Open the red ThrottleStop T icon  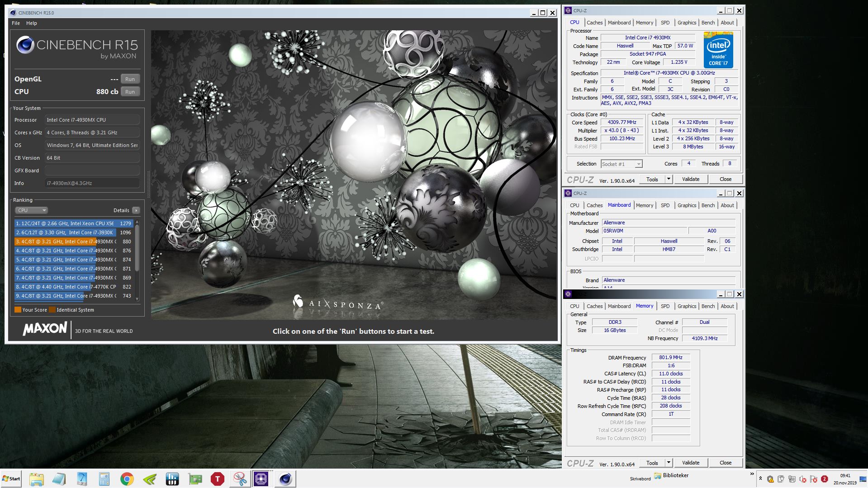click(x=218, y=479)
